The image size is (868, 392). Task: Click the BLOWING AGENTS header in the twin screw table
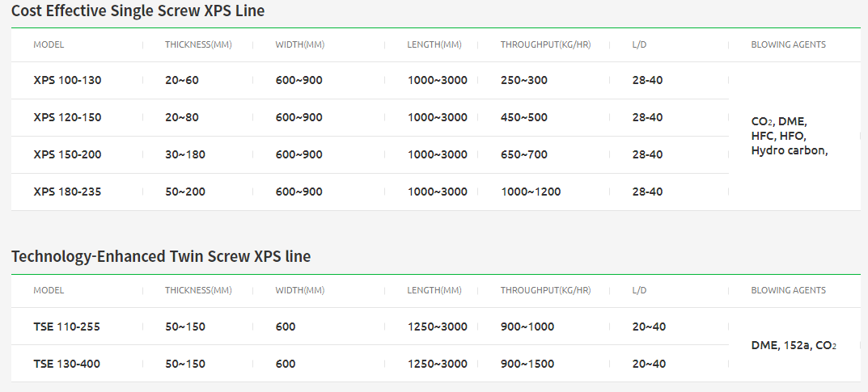[788, 290]
